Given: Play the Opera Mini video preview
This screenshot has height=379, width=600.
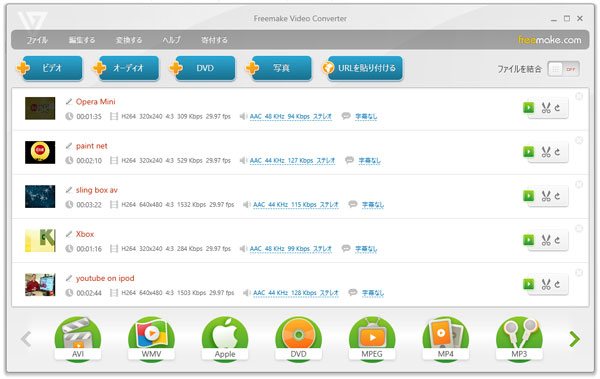Looking at the screenshot, I should click(528, 108).
